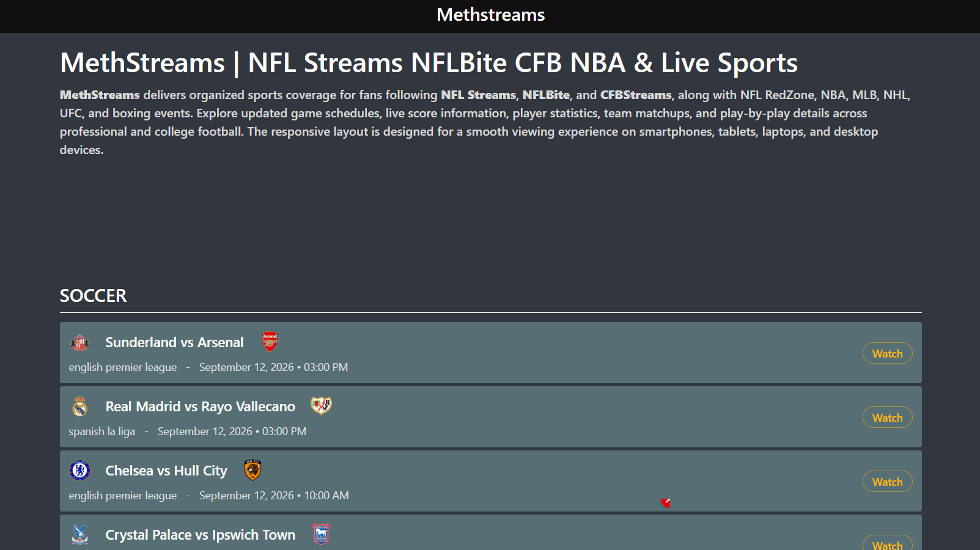Open the Methstreams site title link
This screenshot has width=980, height=550.
click(x=490, y=15)
